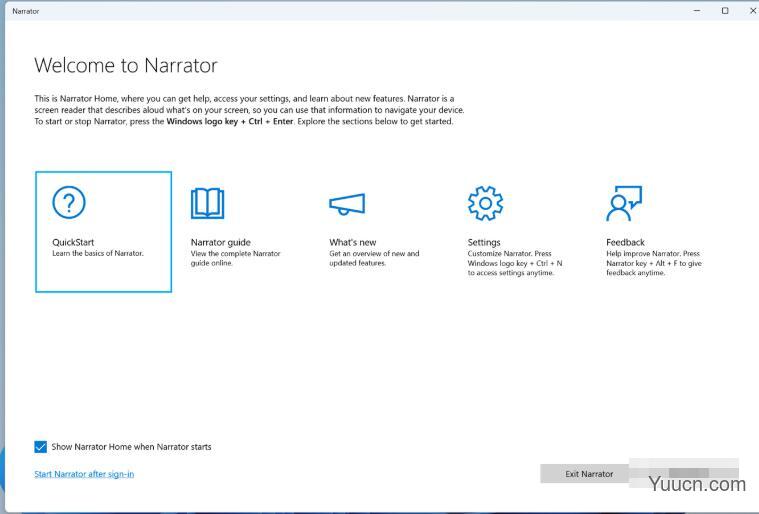Viewport: 759px width, 514px height.
Task: Click the Narrator guide title text
Action: [221, 242]
